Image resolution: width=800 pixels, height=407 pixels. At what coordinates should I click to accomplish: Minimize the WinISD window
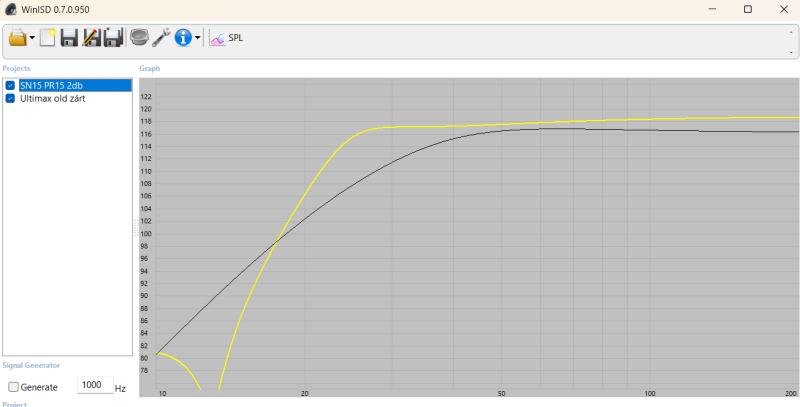pos(712,9)
